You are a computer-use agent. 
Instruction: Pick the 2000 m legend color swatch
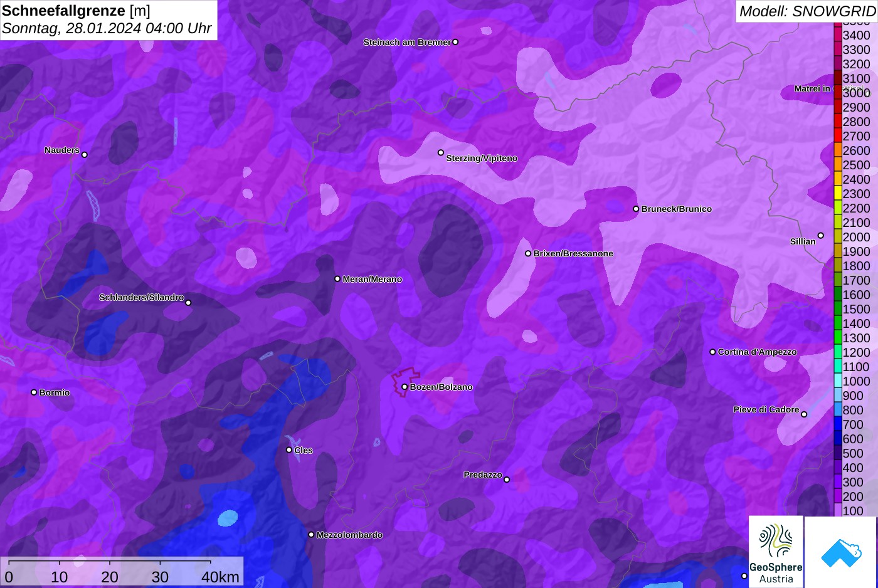[838, 236]
